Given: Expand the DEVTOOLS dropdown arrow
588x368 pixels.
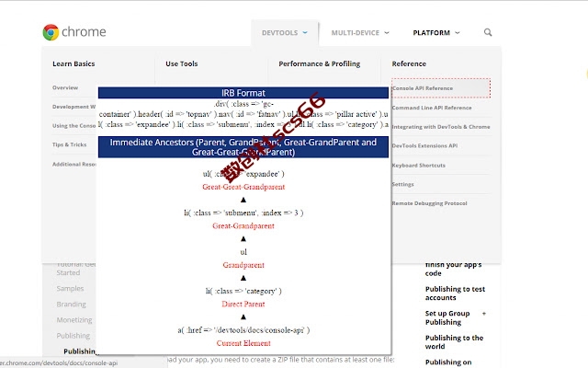Looking at the screenshot, I should tap(305, 33).
